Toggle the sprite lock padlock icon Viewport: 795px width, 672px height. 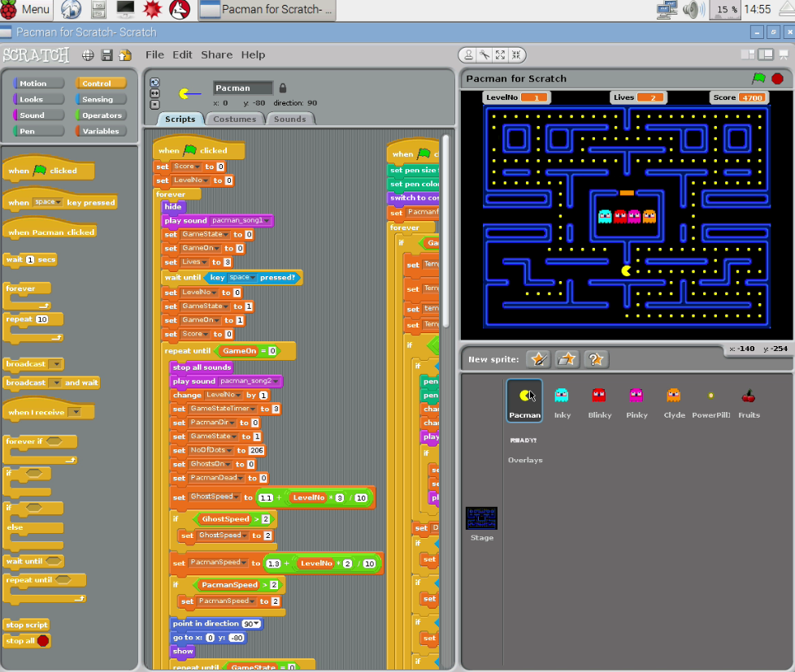(283, 89)
